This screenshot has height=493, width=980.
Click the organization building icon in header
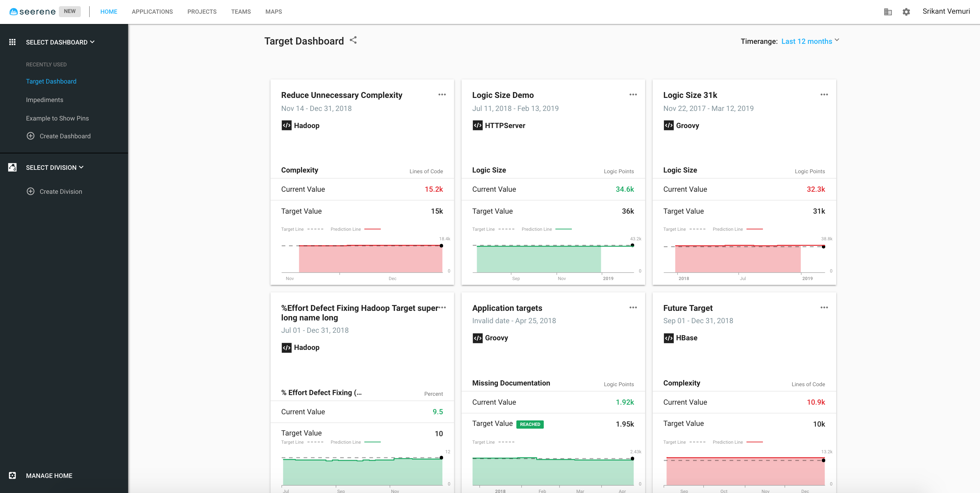(x=888, y=12)
